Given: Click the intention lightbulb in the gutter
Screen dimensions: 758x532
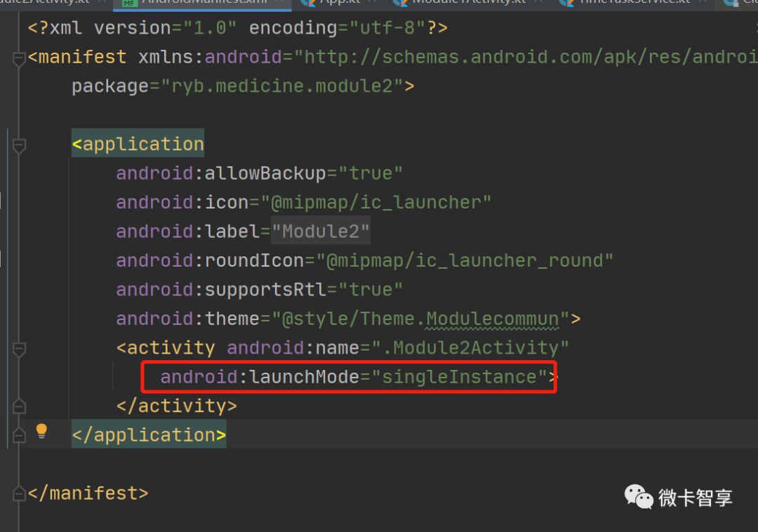Looking at the screenshot, I should [42, 430].
